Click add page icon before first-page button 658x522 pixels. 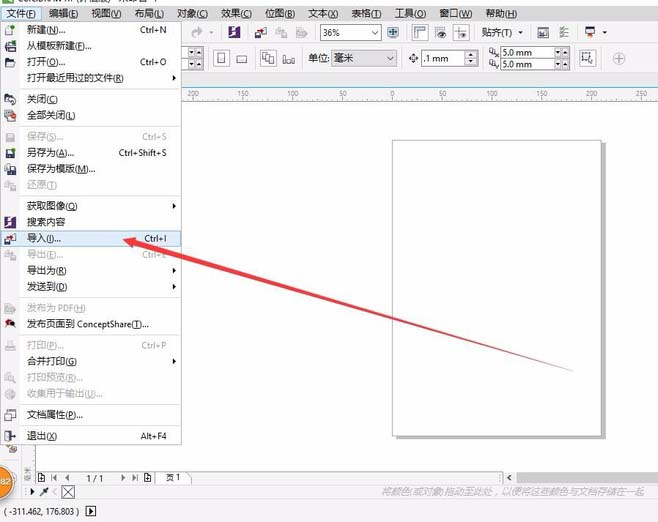coord(41,478)
